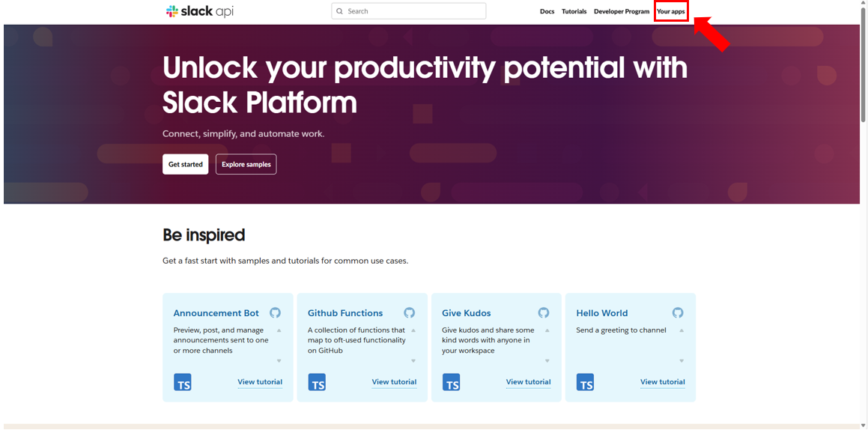
Task: Click down arrow in Github Functions description
Action: pyautogui.click(x=413, y=361)
